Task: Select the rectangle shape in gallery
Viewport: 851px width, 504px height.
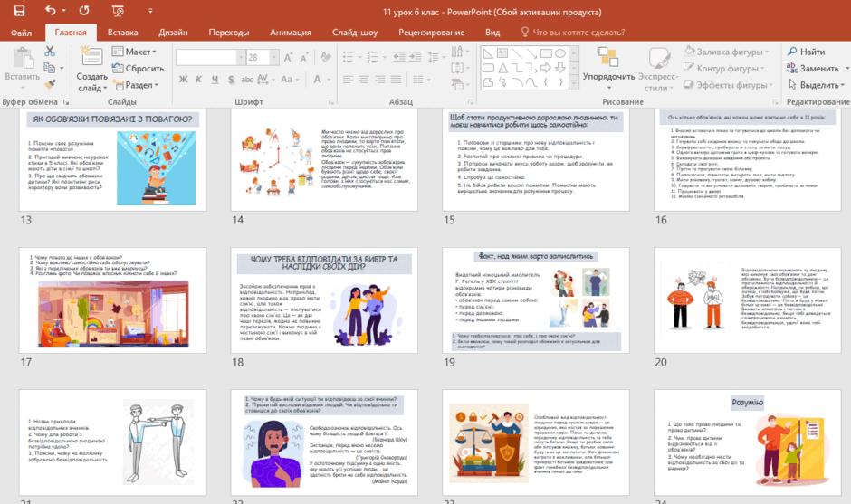Action: pos(546,53)
